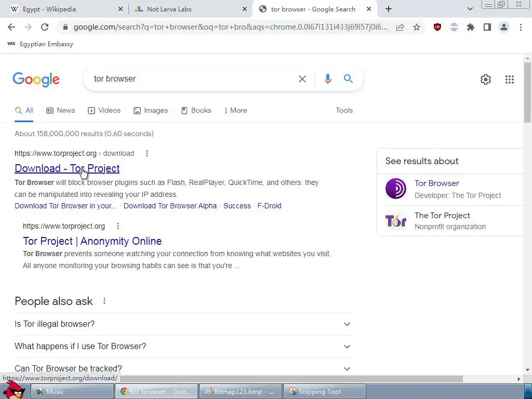Open options menu for Tor Project Anonymity result
Image resolution: width=532 pixels, height=399 pixels.
tap(118, 226)
